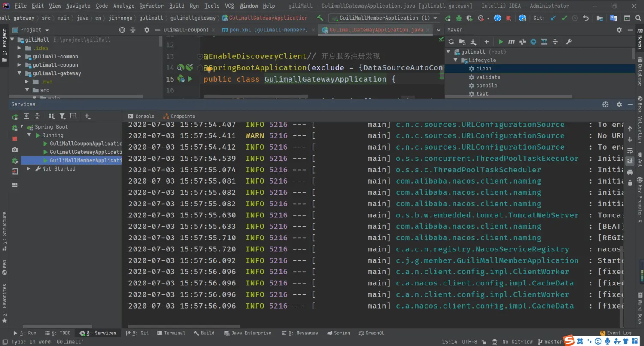Click the Maven reload all projects icon
This screenshot has width=644, height=346.
(451, 42)
